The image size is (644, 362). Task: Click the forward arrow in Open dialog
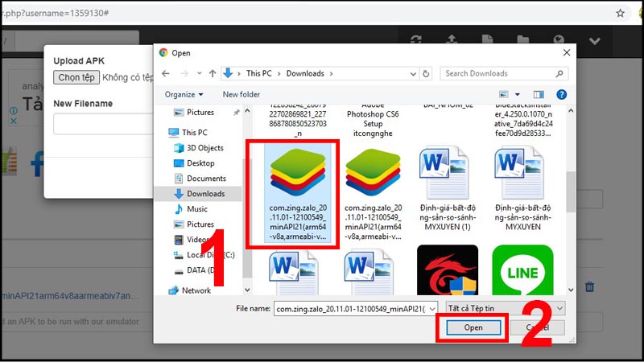coord(184,73)
